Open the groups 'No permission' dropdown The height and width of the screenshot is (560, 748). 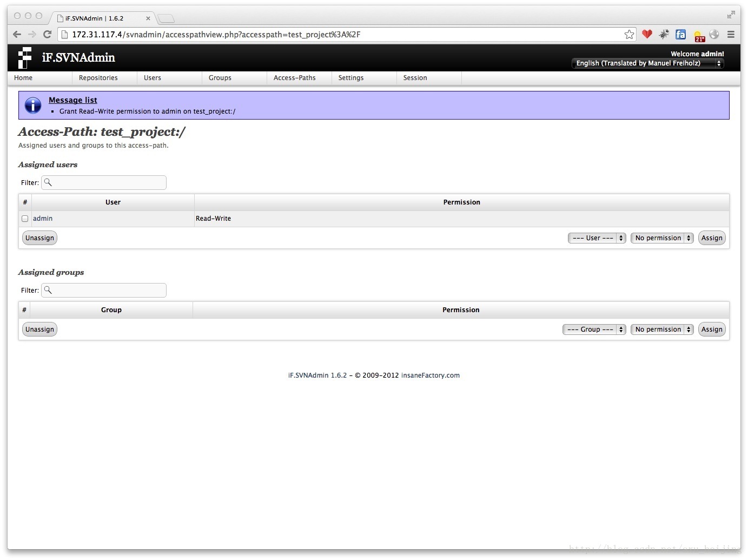(x=662, y=330)
